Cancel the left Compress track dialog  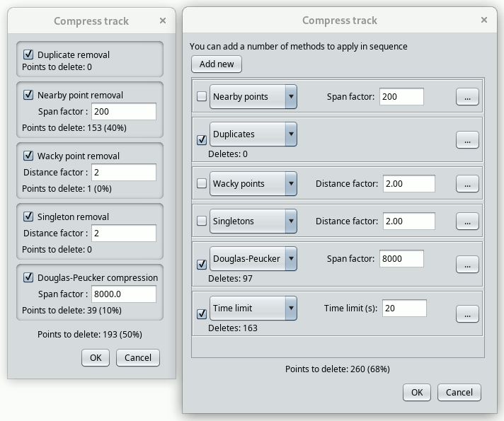[x=138, y=358]
